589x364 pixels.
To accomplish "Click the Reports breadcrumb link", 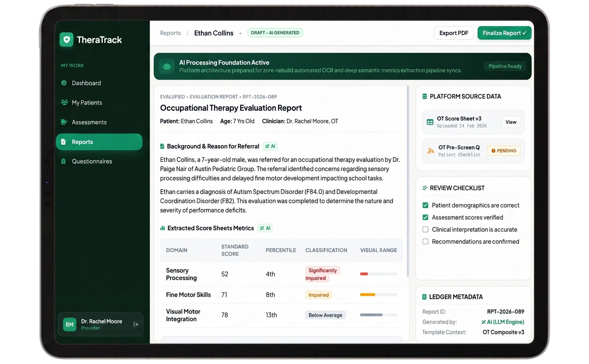I will 170,33.
